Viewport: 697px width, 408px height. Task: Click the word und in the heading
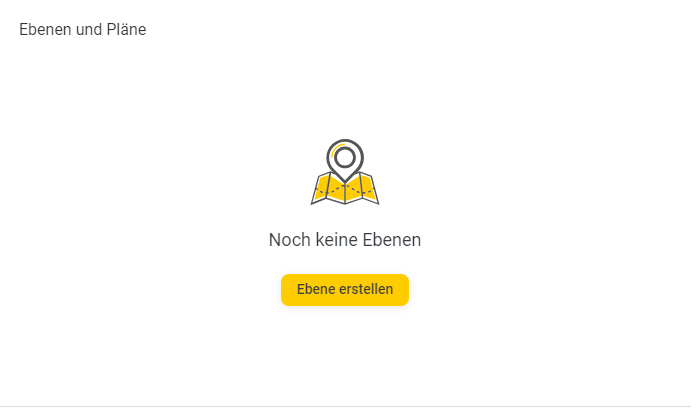click(x=88, y=30)
